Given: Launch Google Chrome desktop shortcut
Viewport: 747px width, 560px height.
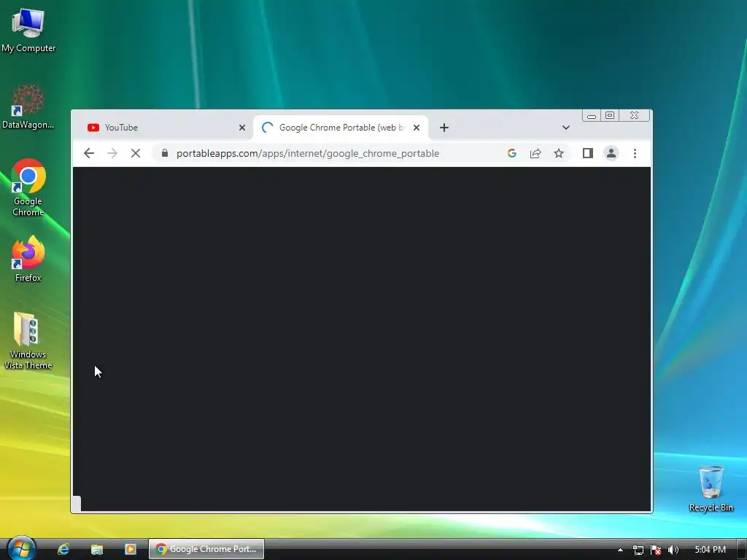Looking at the screenshot, I should pos(28,187).
